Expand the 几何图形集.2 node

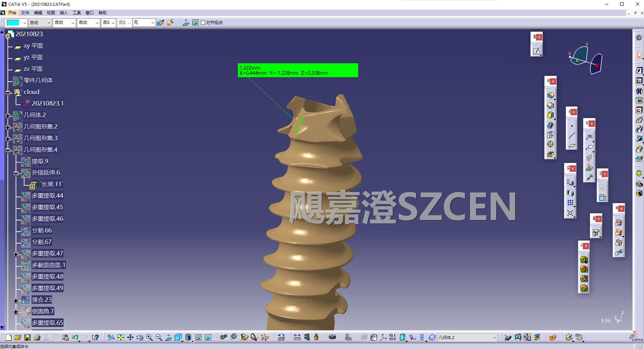[x=8, y=127]
